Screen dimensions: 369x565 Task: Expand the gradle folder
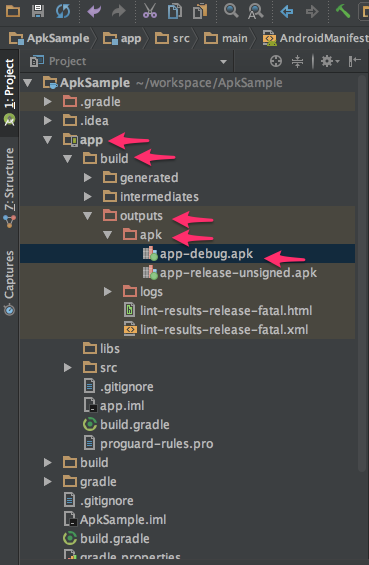click(x=47, y=481)
